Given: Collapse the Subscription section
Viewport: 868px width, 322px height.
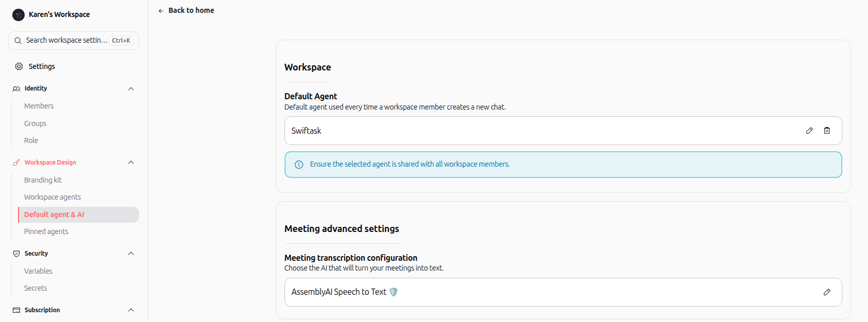Looking at the screenshot, I should [x=131, y=310].
